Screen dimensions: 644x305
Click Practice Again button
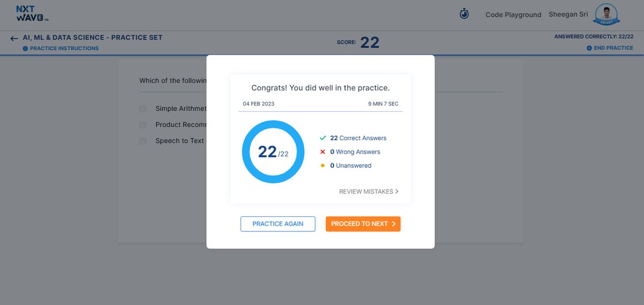click(278, 224)
